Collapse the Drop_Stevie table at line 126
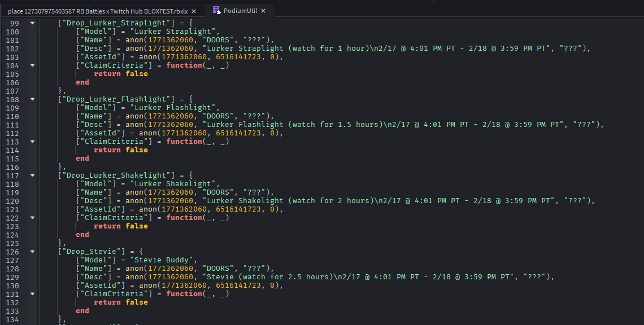The height and width of the screenshot is (325, 644). click(x=32, y=252)
